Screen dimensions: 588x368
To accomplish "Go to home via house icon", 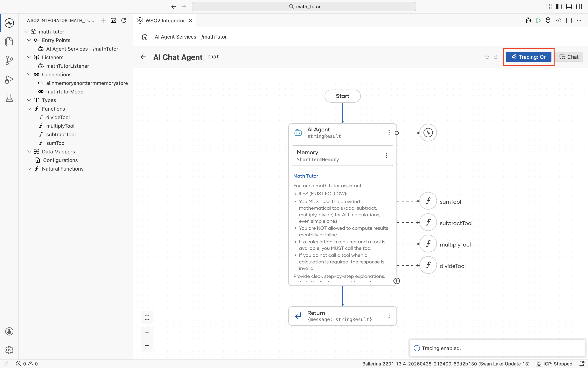I will click(x=145, y=37).
